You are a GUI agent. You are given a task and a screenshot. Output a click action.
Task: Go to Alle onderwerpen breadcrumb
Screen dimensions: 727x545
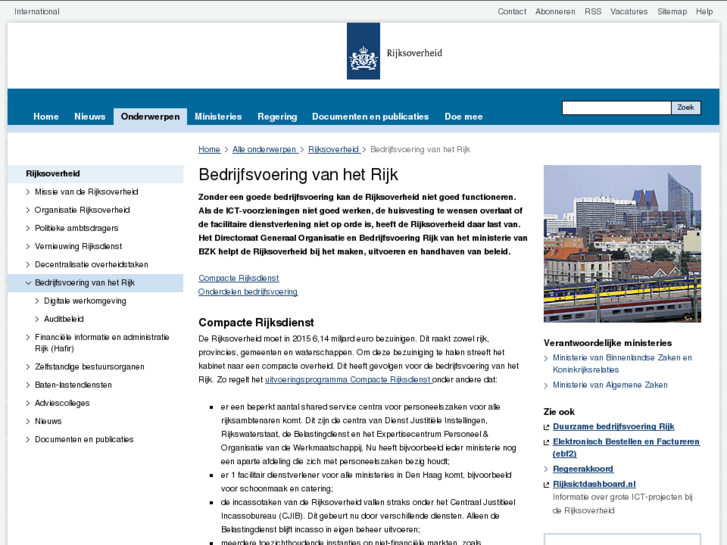tap(264, 149)
